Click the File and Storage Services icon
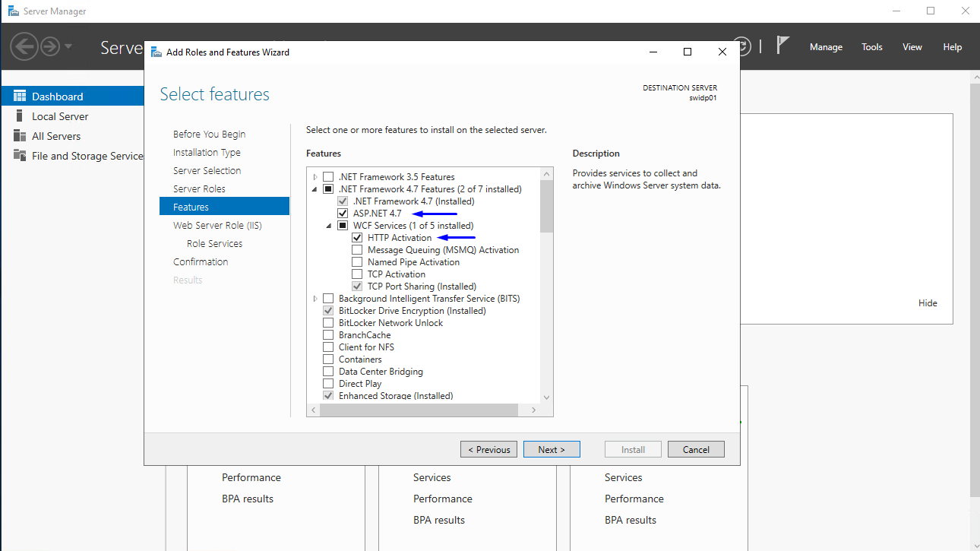 pyautogui.click(x=19, y=156)
